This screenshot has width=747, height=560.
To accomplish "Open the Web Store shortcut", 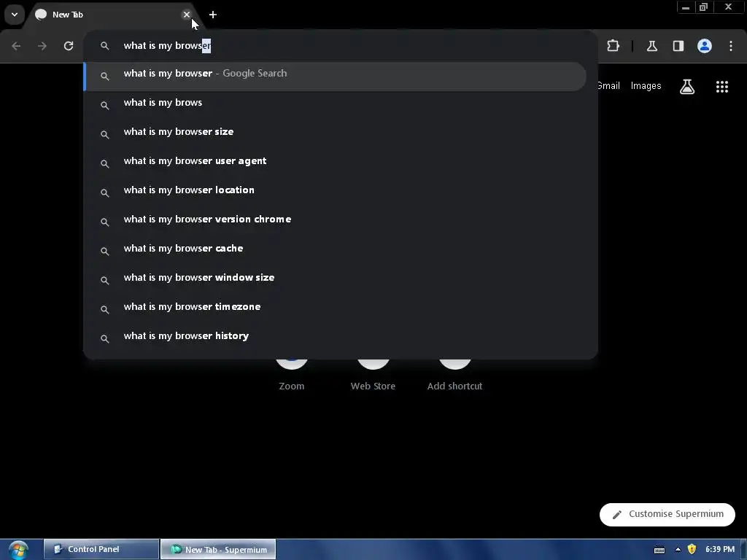I will point(373,376).
